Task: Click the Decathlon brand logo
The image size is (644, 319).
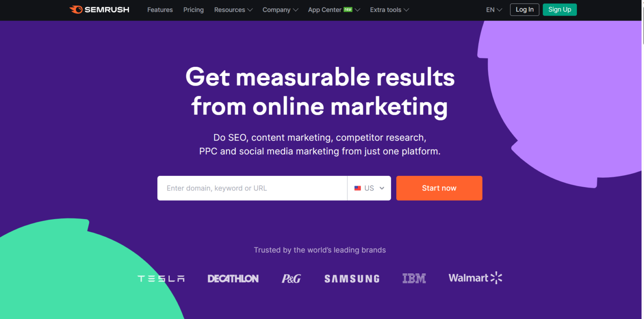Action: [x=233, y=278]
